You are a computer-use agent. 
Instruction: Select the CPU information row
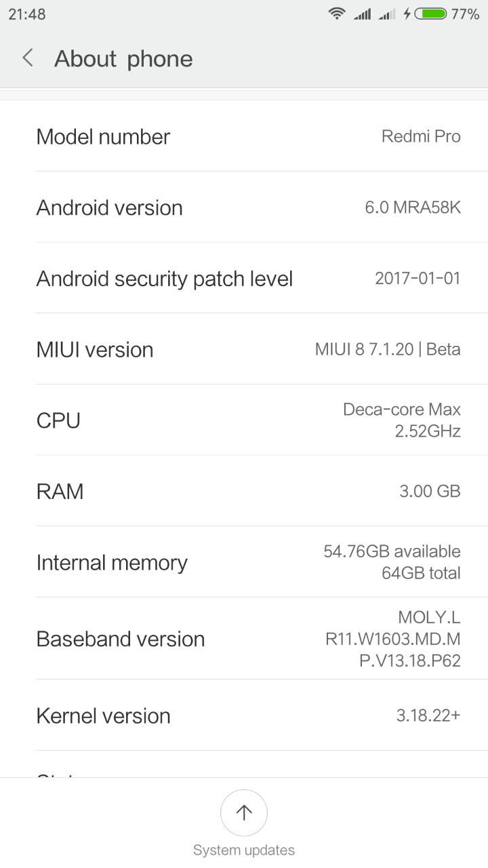[x=244, y=420]
